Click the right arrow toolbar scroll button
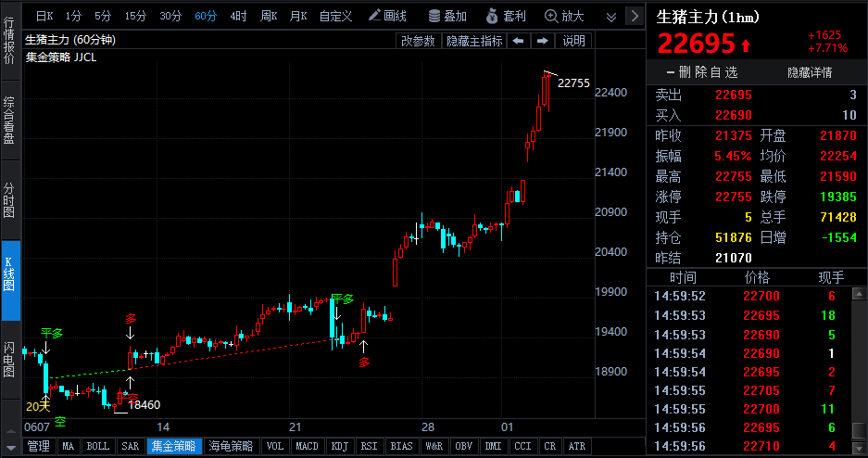868x458 pixels. tap(635, 16)
